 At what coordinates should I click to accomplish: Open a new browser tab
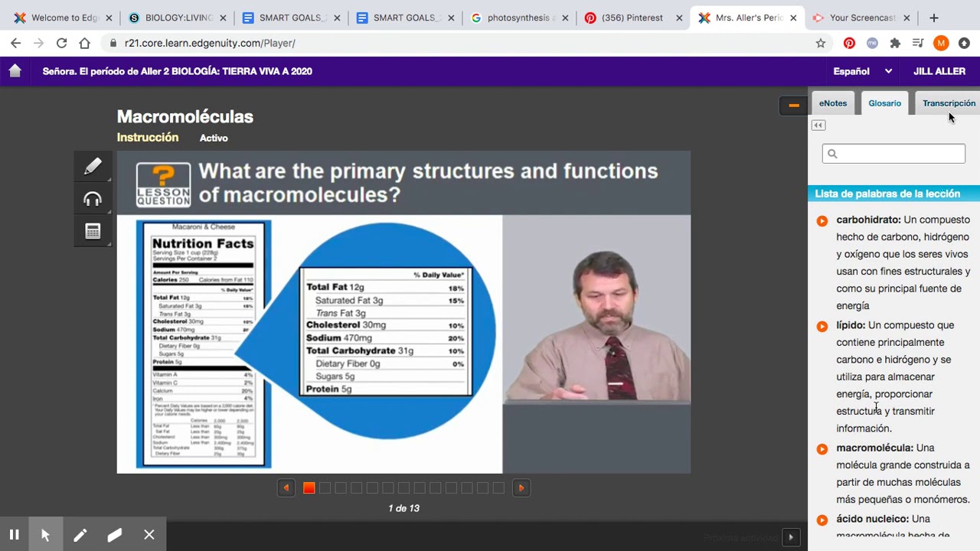click(934, 18)
